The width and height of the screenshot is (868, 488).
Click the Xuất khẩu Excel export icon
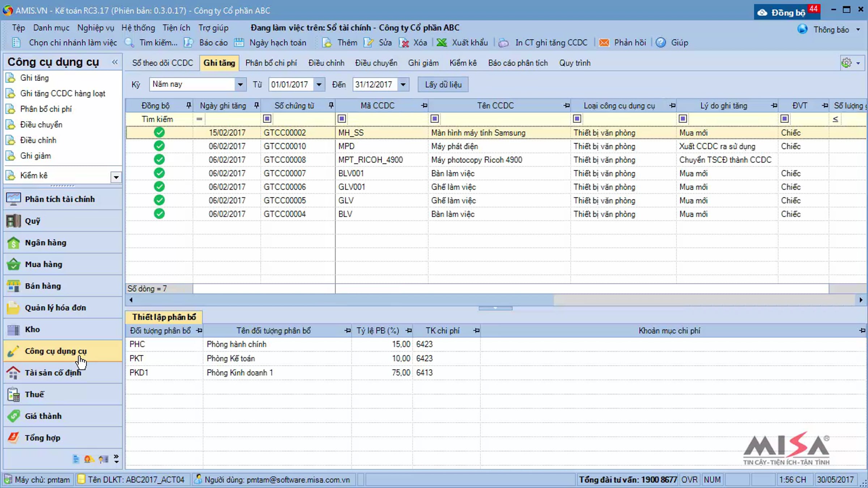coord(442,43)
